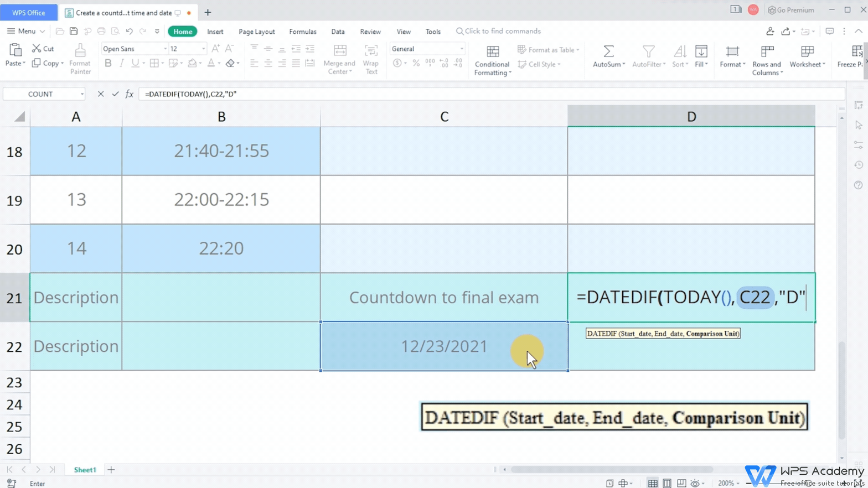This screenshot has width=868, height=488.
Task: Click the Format Painter icon
Action: [x=80, y=52]
